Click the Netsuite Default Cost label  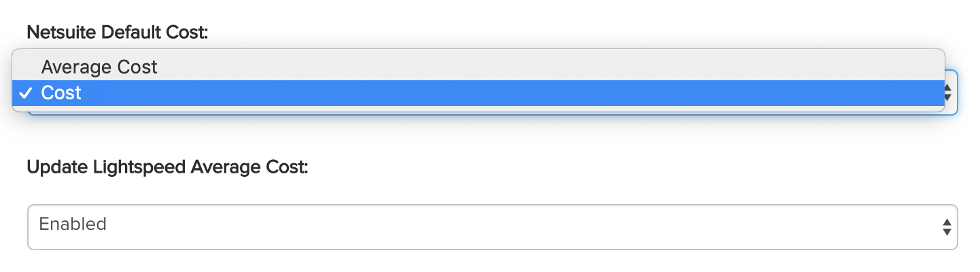pyautogui.click(x=117, y=32)
